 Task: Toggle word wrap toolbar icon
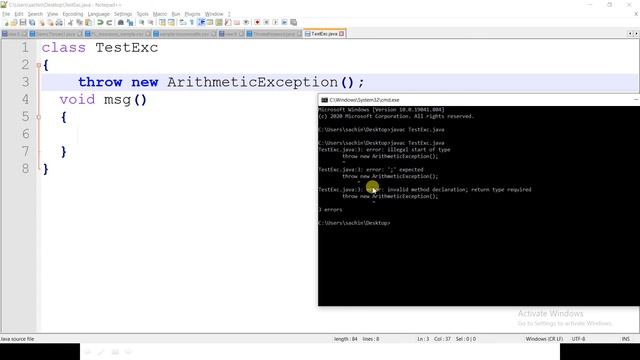click(x=182, y=22)
